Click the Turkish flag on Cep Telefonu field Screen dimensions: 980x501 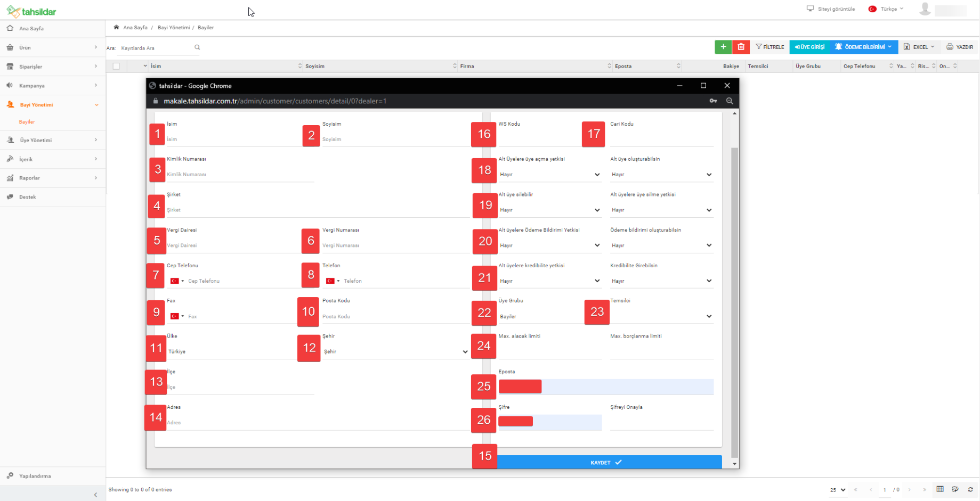coord(174,281)
